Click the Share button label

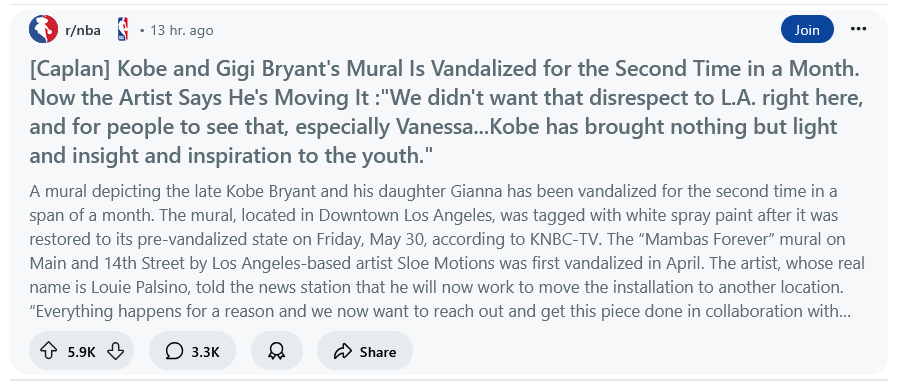[x=378, y=351]
